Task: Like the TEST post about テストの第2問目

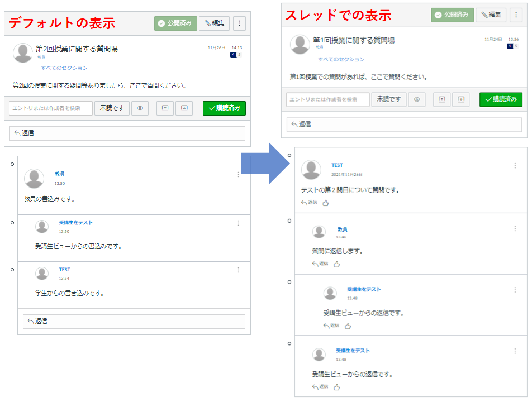Action: 326,203
